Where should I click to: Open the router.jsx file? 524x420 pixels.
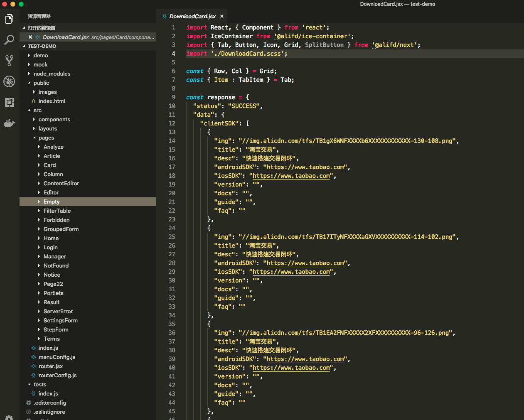click(x=51, y=366)
